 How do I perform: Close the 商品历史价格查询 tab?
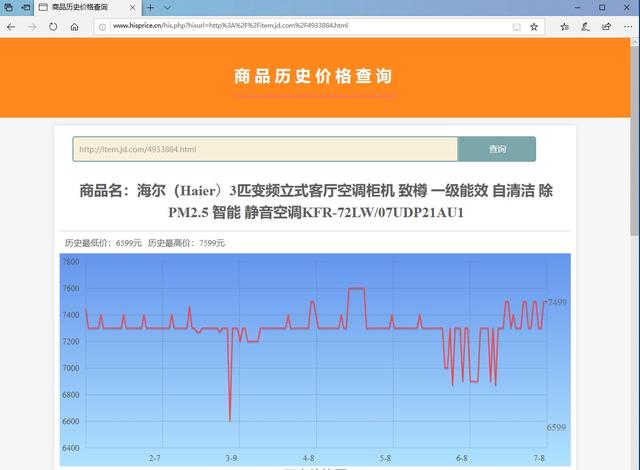133,7
